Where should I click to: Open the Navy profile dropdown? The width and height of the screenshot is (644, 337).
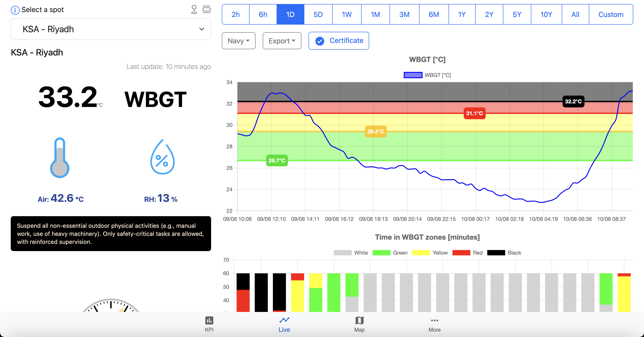(x=239, y=41)
